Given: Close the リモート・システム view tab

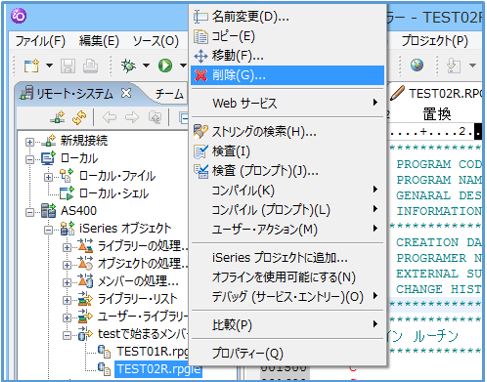Looking at the screenshot, I should (126, 93).
